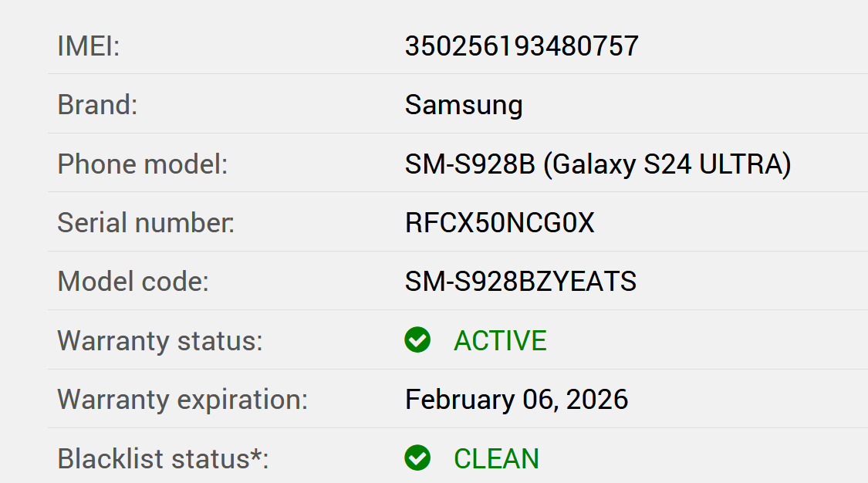This screenshot has width=868, height=483.
Task: Click the Brand field label
Action: [x=97, y=105]
